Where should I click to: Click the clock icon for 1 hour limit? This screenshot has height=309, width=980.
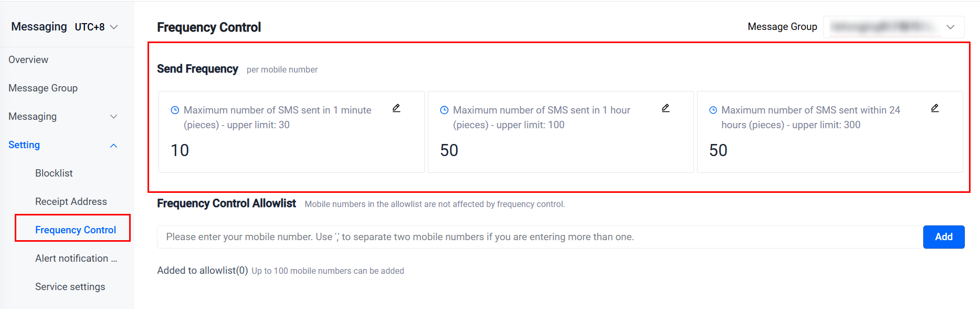tap(444, 110)
